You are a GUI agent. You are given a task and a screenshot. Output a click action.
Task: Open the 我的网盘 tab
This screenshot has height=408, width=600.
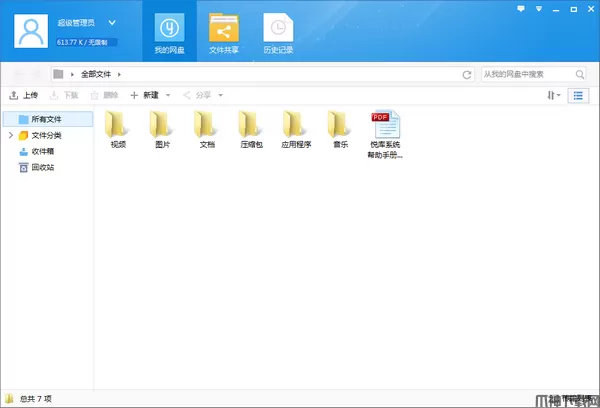(x=168, y=31)
